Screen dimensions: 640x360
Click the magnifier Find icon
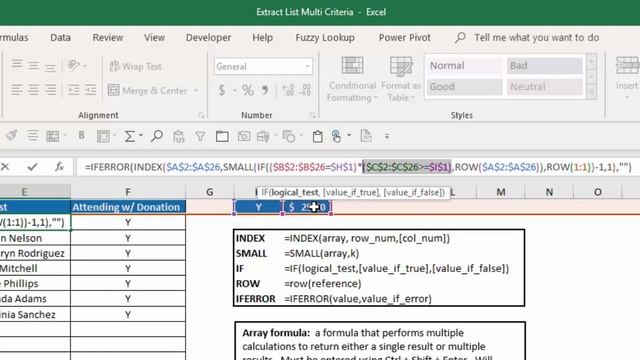[156, 136]
